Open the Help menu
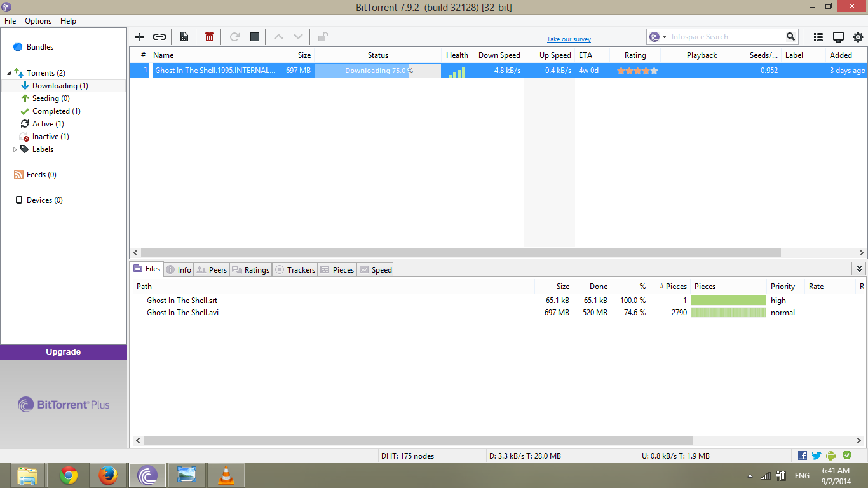Screen dimensions: 868x488 68,21
